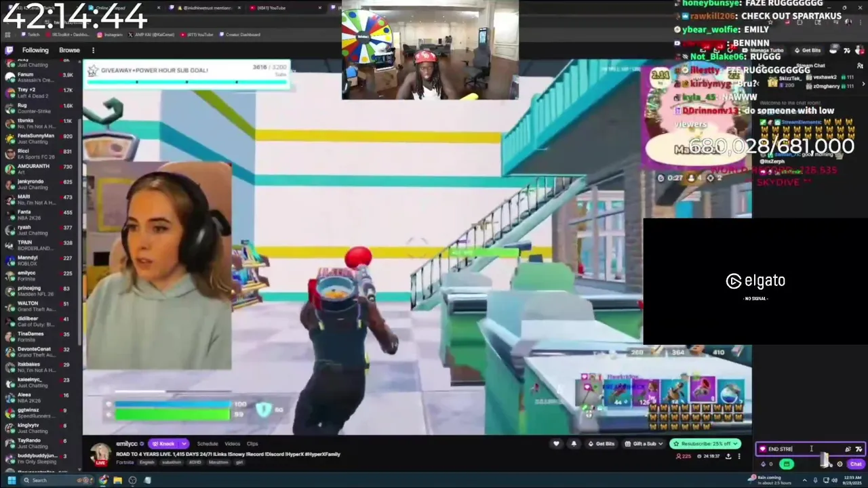Viewport: 868px width, 488px height.
Task: Open kingivytv channel in sidebar
Action: pyautogui.click(x=41, y=428)
